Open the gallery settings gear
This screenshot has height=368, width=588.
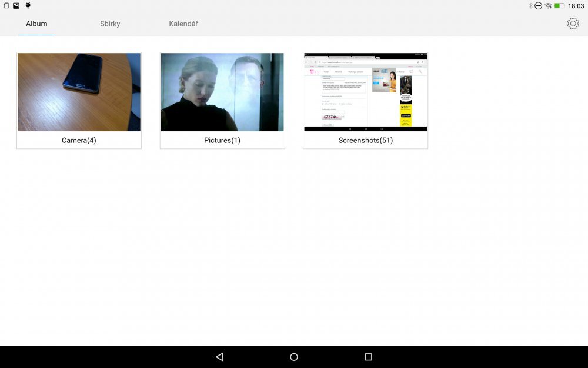tap(573, 24)
